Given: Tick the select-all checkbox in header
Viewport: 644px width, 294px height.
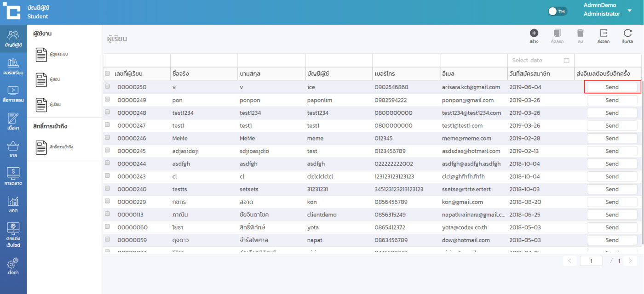Looking at the screenshot, I should coord(107,73).
